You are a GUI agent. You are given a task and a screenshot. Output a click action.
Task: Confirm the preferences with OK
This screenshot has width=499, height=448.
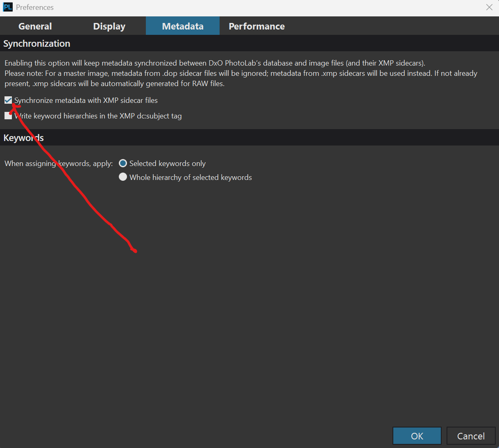pos(417,436)
